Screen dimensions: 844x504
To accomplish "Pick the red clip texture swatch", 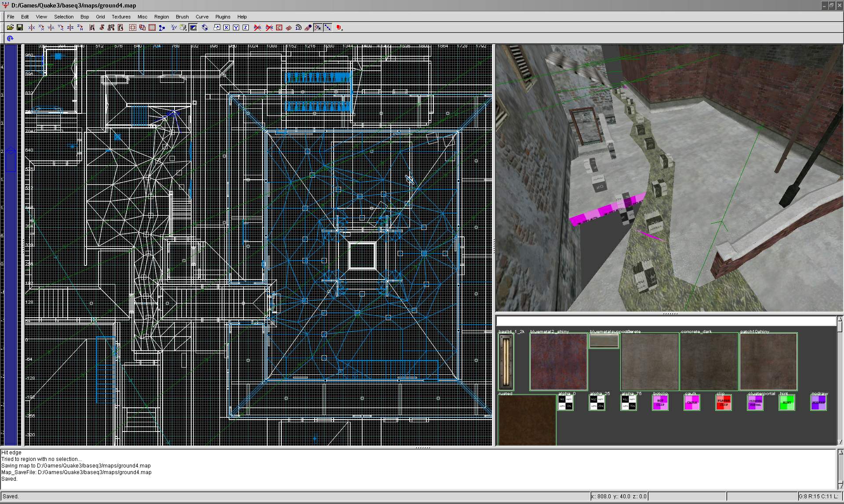I will tap(723, 402).
